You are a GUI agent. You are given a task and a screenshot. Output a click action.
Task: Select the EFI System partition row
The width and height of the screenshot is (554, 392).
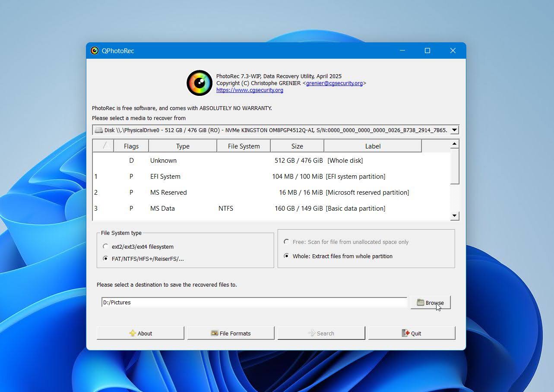[x=216, y=176]
